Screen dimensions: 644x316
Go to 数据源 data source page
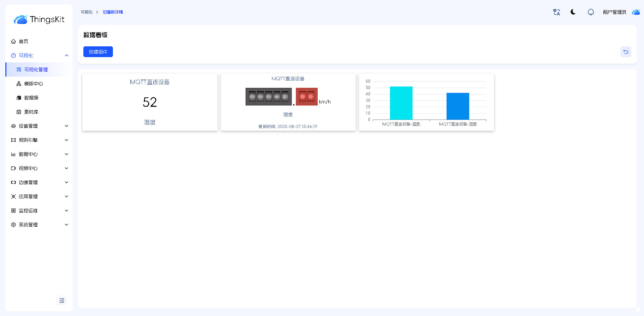click(31, 98)
